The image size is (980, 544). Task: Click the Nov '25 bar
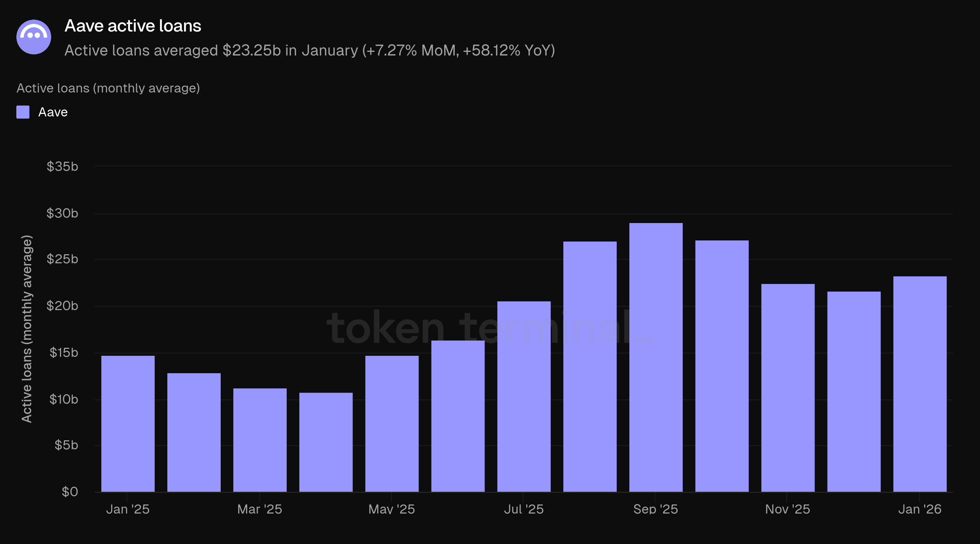point(788,388)
